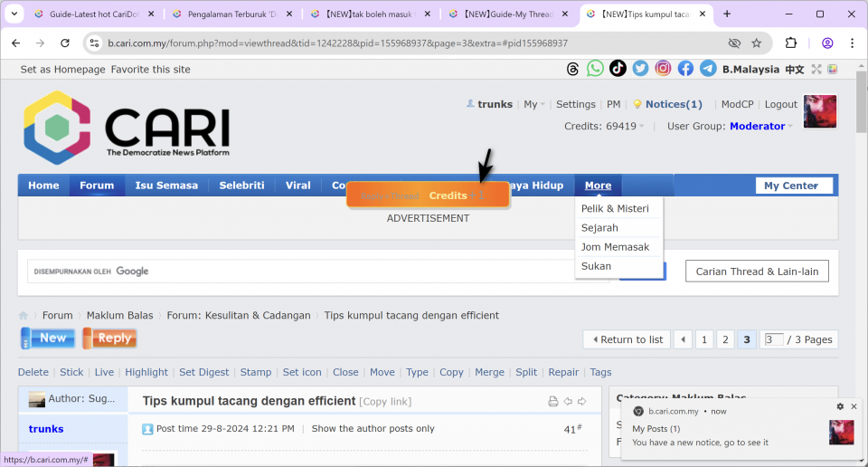Image resolution: width=868 pixels, height=467 pixels.
Task: Open the Forum nav tab
Action: (97, 186)
